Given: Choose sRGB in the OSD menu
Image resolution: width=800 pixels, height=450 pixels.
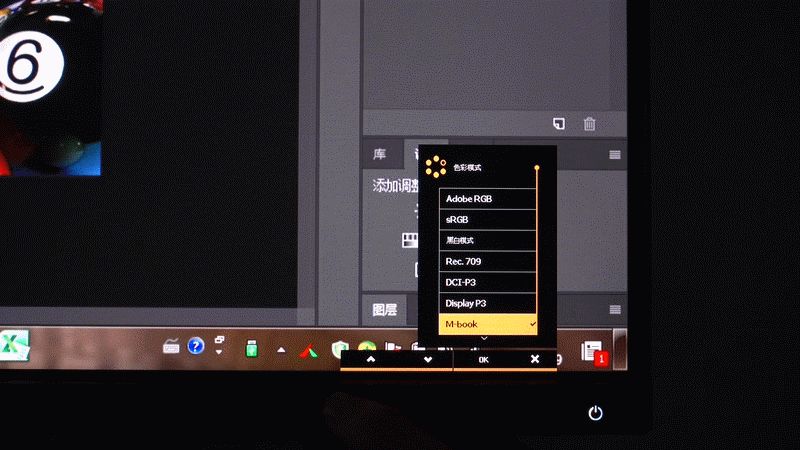Looking at the screenshot, I should pyautogui.click(x=487, y=219).
